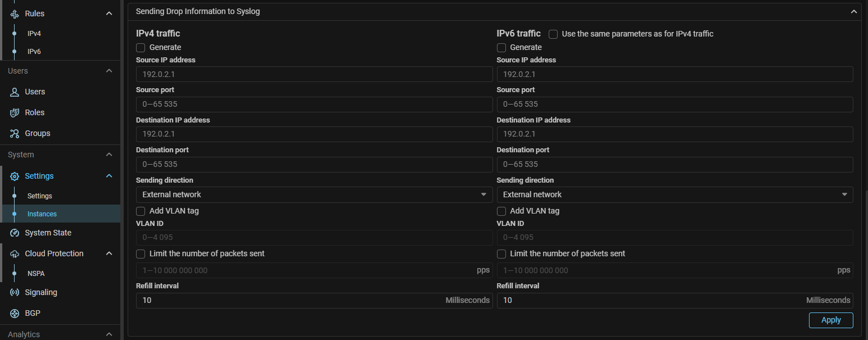This screenshot has width=868, height=340.
Task: Open the NSPA sidebar item
Action: click(x=36, y=274)
